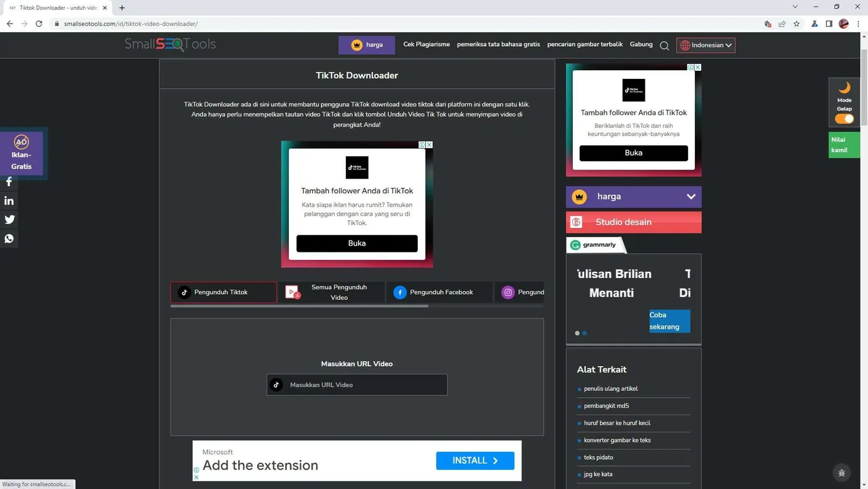Screen dimensions: 868x489
Task: Toggle the browser side panel icon
Action: pos(829,24)
